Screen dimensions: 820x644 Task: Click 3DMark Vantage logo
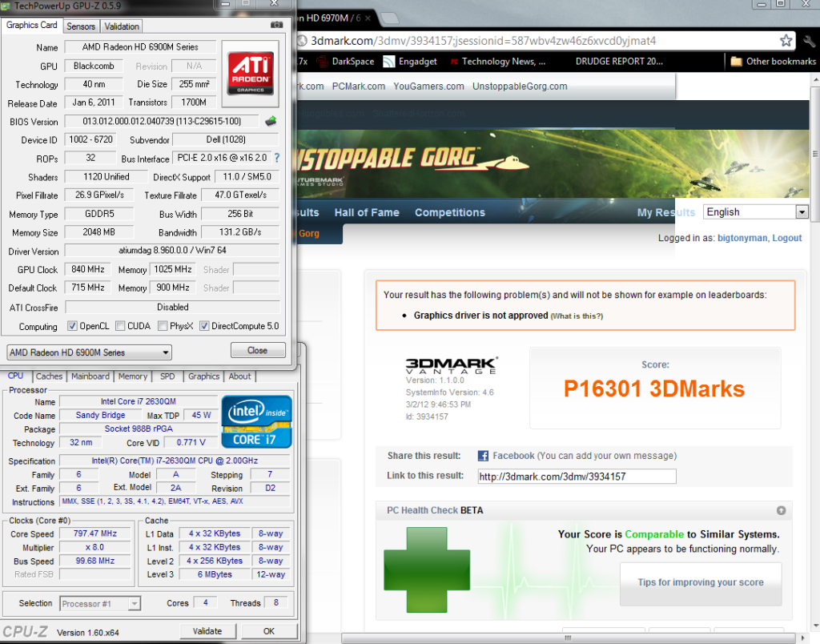pyautogui.click(x=452, y=366)
